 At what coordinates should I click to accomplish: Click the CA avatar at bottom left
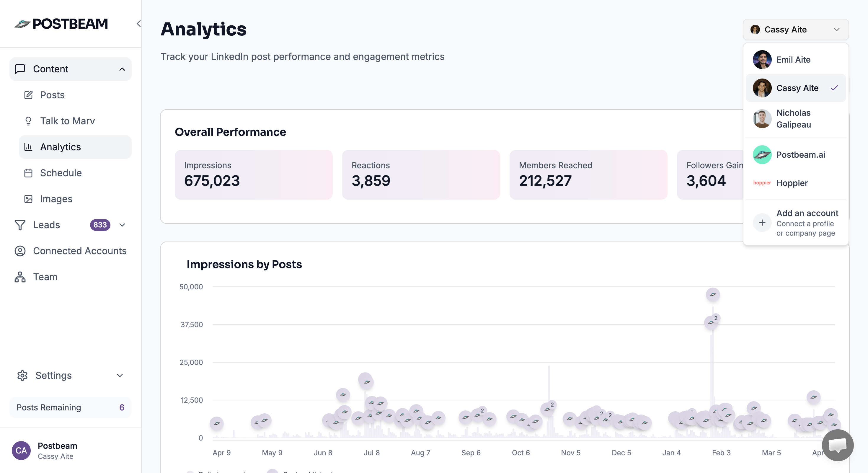tap(21, 451)
